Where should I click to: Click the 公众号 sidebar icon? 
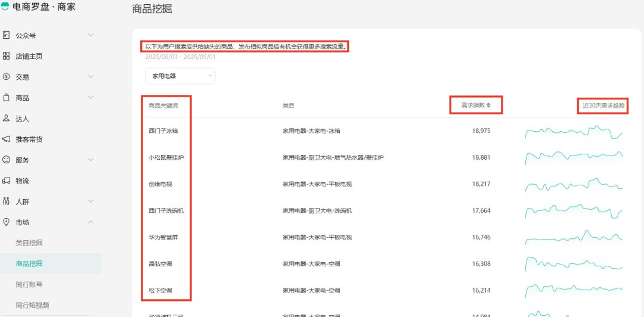pyautogui.click(x=7, y=35)
